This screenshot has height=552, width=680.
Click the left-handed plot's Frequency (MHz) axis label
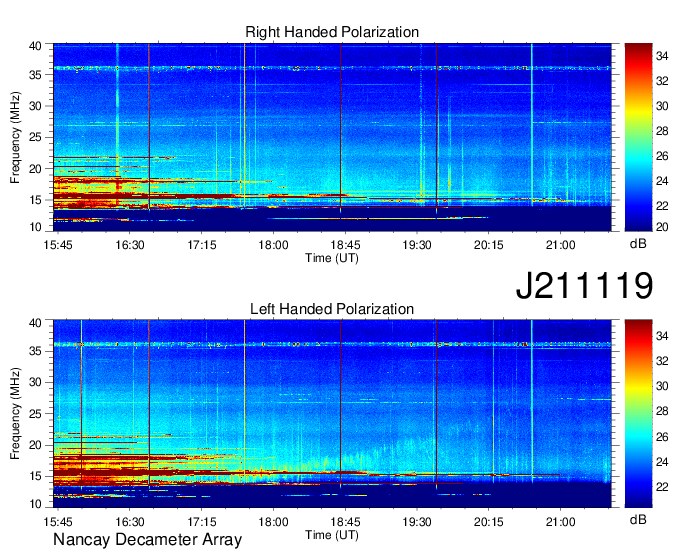pos(15,414)
